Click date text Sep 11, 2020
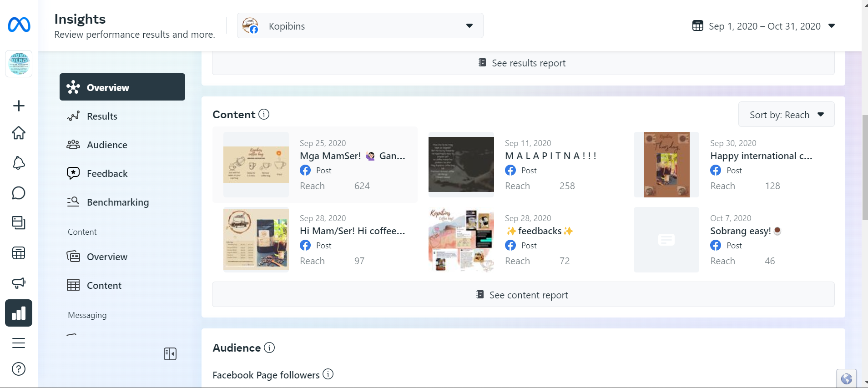The image size is (868, 388). [528, 143]
